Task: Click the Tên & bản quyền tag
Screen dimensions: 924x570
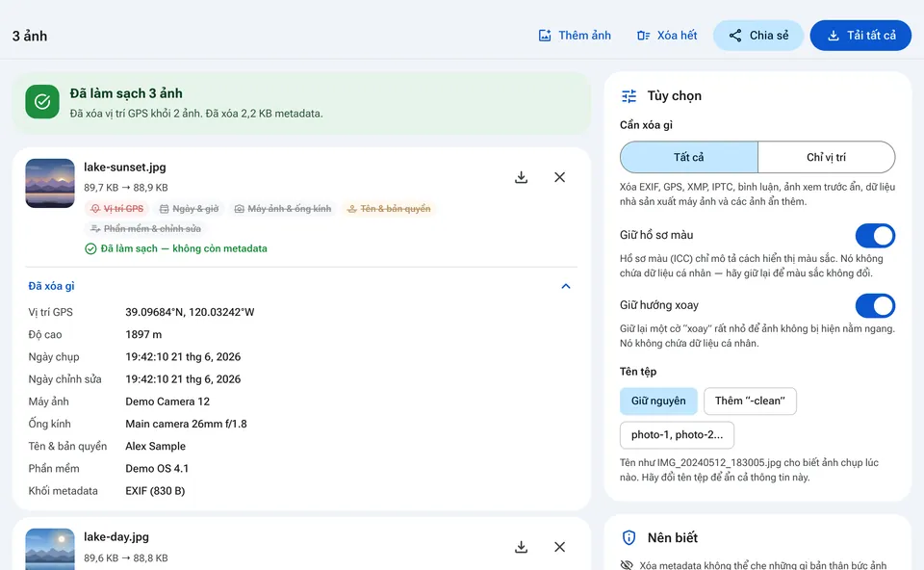Action: (x=389, y=209)
